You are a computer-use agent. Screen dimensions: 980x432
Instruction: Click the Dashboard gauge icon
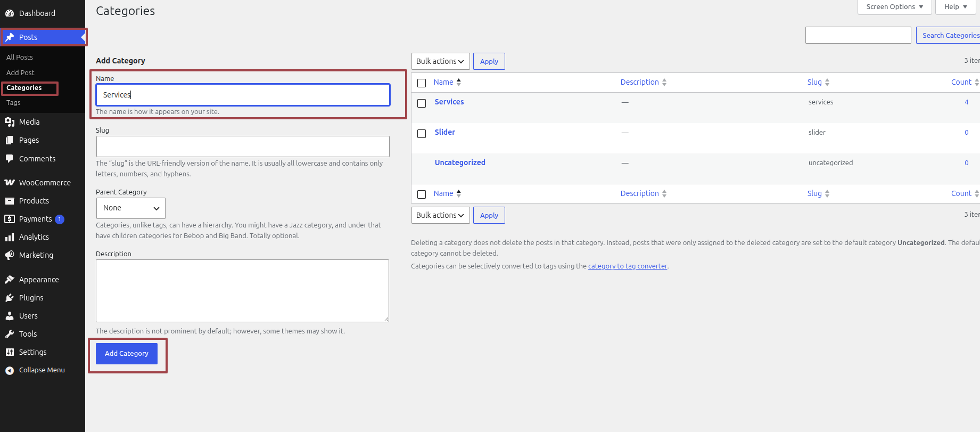10,13
